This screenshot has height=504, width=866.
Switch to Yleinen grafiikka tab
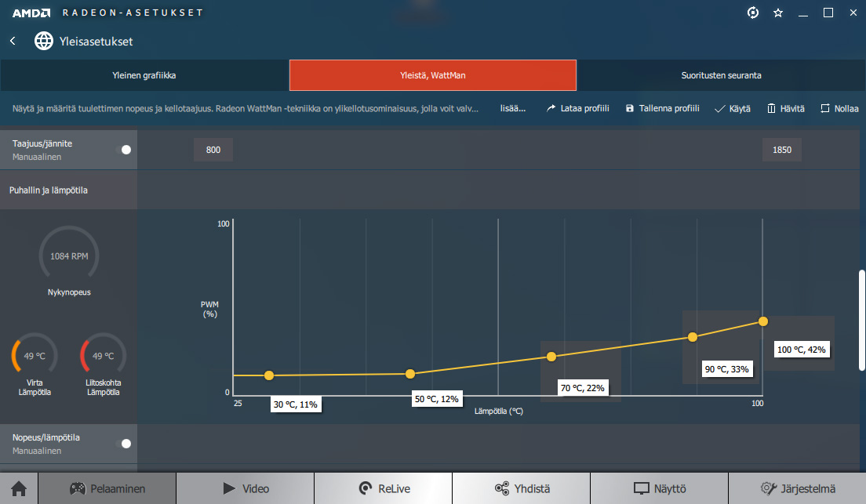[x=144, y=75]
